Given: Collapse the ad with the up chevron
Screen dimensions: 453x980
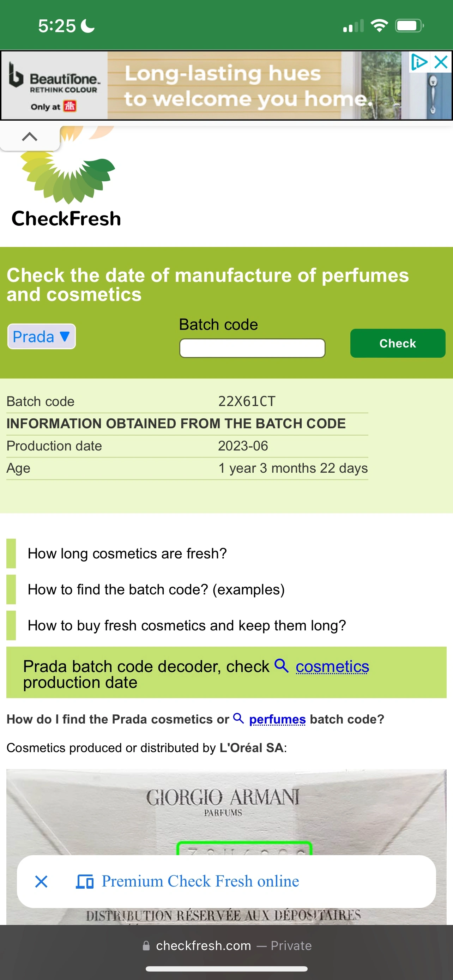Looking at the screenshot, I should [x=30, y=137].
